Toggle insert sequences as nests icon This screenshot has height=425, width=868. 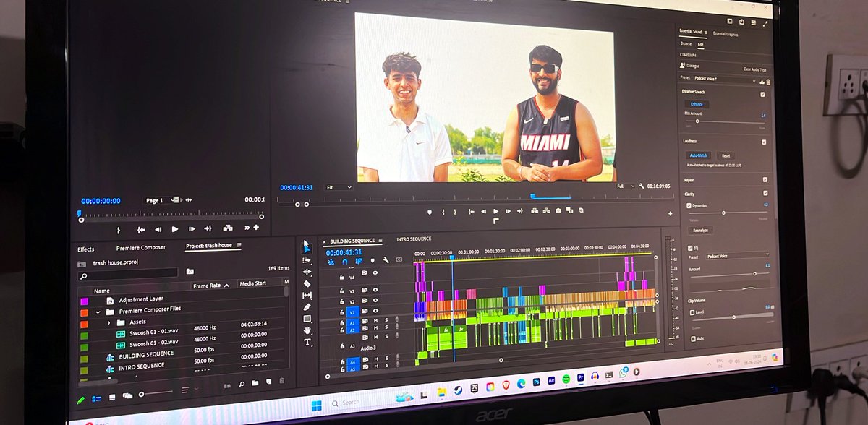pyautogui.click(x=331, y=262)
